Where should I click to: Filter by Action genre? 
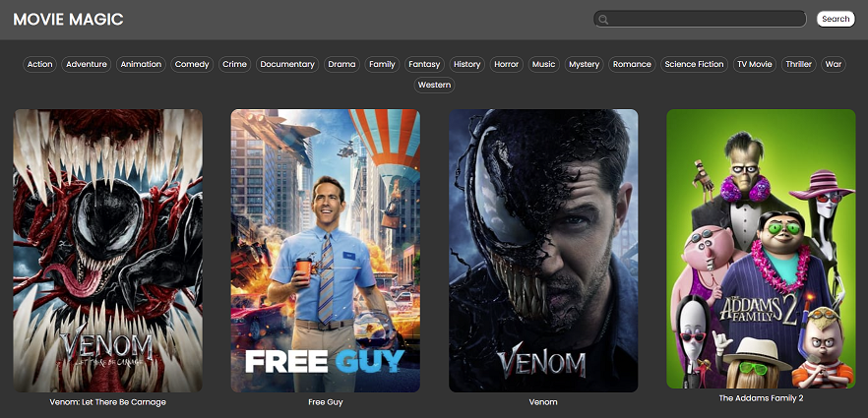coord(40,64)
